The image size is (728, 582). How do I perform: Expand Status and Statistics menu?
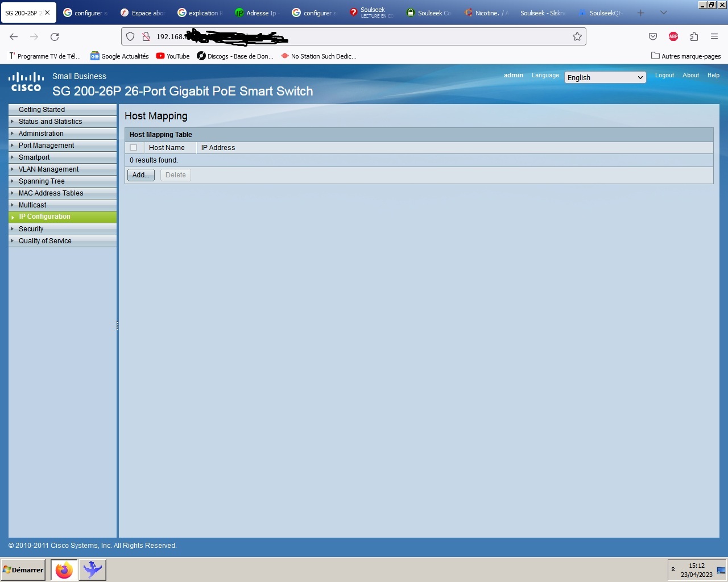(63, 122)
